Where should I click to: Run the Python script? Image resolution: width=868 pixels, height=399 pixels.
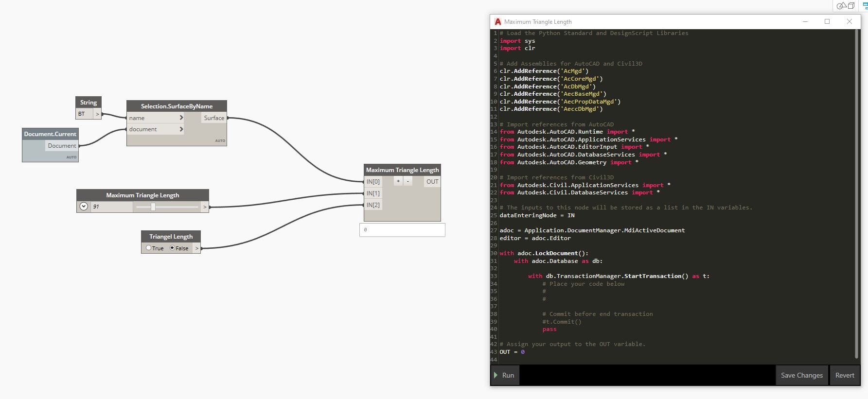pyautogui.click(x=505, y=375)
